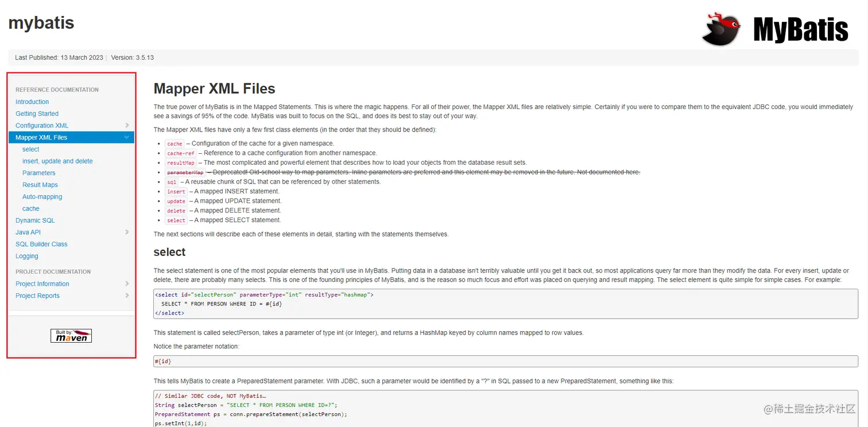Image resolution: width=868 pixels, height=427 pixels.
Task: Expand the Project Reports chevron
Action: click(x=127, y=296)
